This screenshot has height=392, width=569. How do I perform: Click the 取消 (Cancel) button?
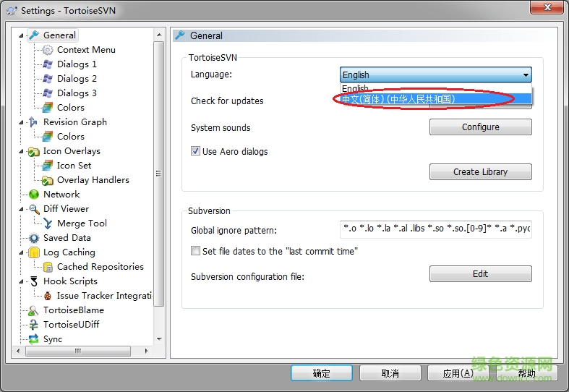(x=390, y=373)
